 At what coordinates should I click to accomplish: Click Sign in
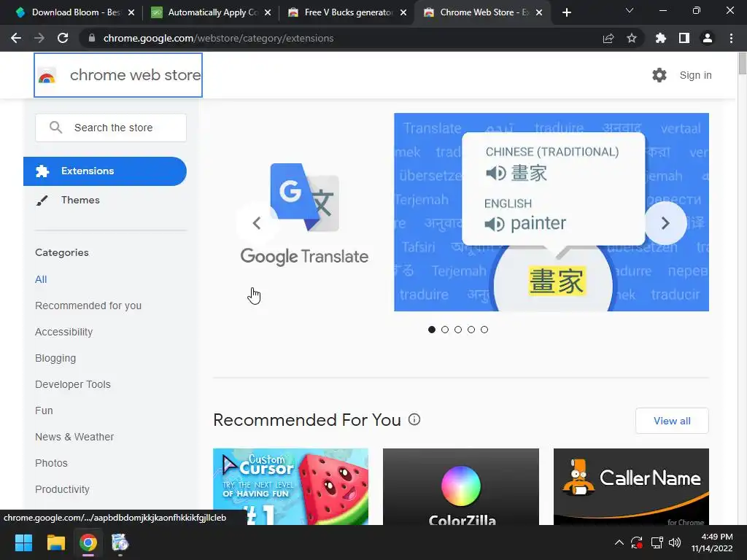[x=695, y=75]
